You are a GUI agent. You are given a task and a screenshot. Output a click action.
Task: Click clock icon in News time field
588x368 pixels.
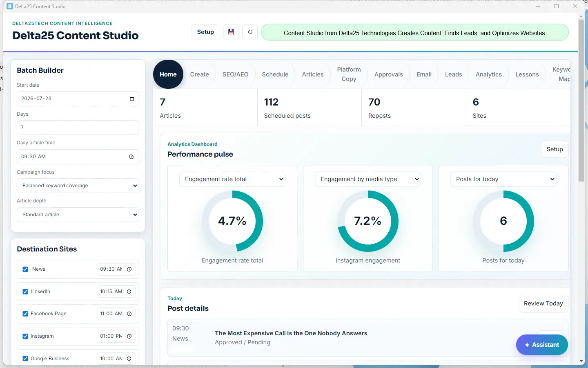pos(129,269)
